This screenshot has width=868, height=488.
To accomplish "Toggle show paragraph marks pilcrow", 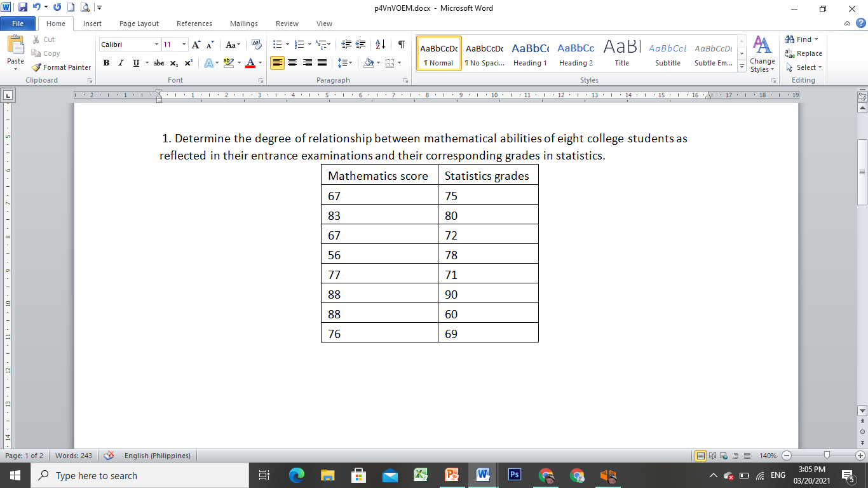I will [401, 44].
